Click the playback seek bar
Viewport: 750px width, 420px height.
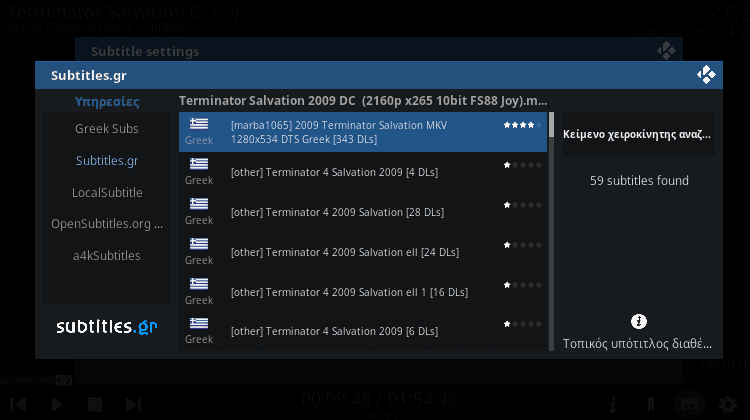36,381
